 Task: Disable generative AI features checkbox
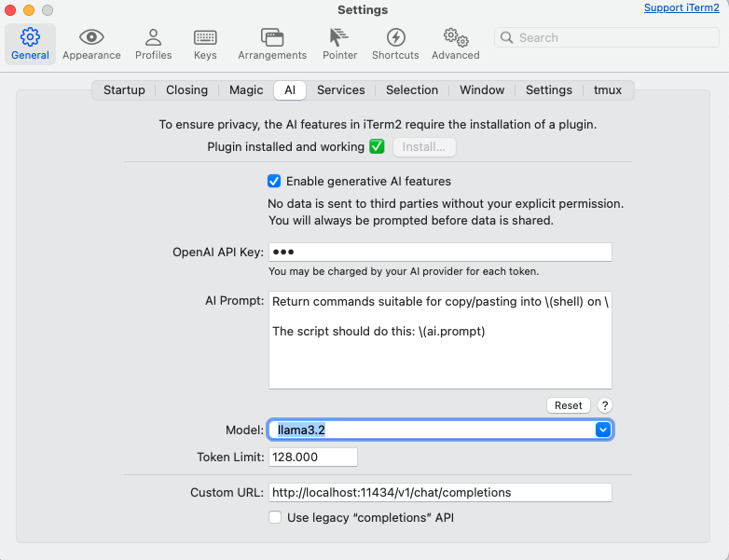coord(274,181)
